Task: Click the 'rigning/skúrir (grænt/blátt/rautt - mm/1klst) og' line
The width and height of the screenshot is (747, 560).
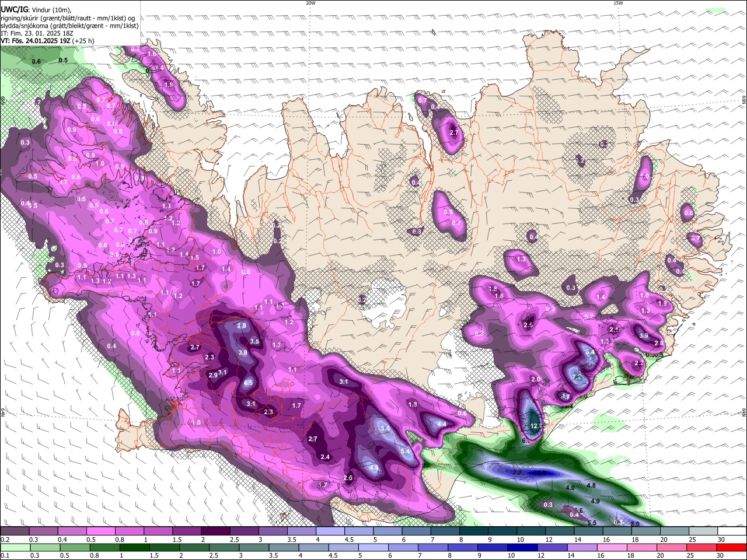Action: tap(68, 18)
